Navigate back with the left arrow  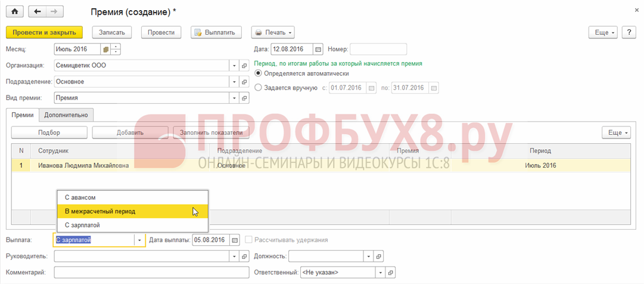point(38,11)
